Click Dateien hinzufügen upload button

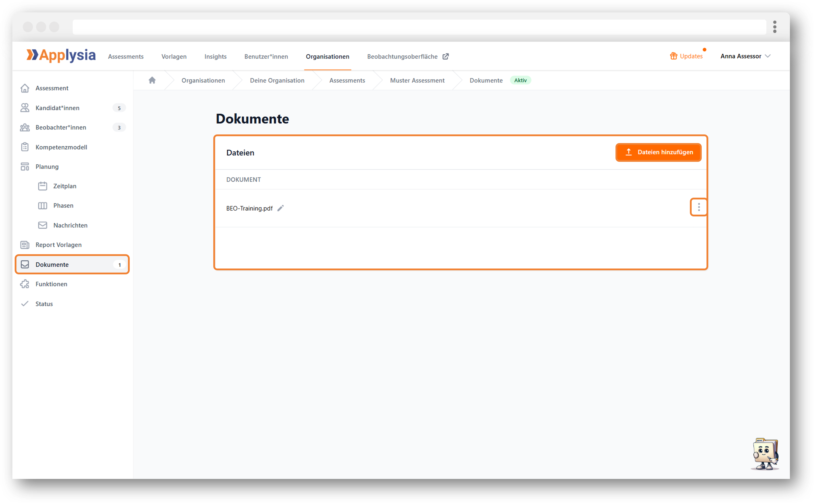[658, 152]
